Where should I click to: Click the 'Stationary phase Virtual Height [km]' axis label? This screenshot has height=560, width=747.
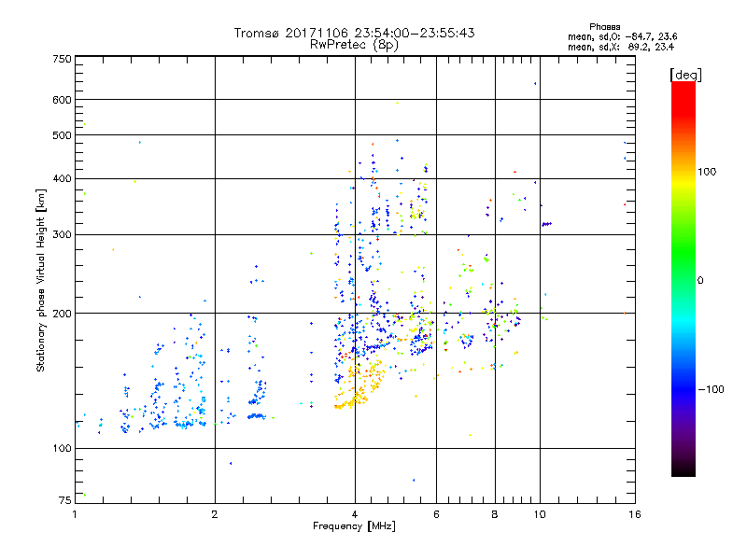[41, 280]
